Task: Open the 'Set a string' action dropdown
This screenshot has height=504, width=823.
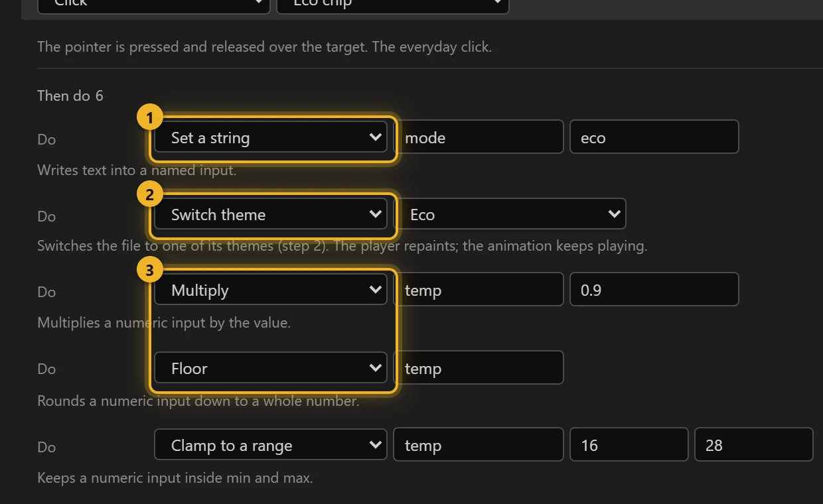Action: [x=271, y=137]
